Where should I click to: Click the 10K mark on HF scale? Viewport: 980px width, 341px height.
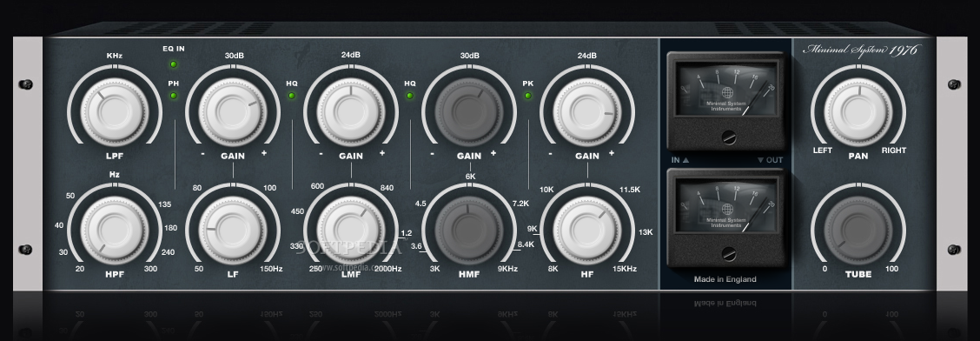point(546,190)
